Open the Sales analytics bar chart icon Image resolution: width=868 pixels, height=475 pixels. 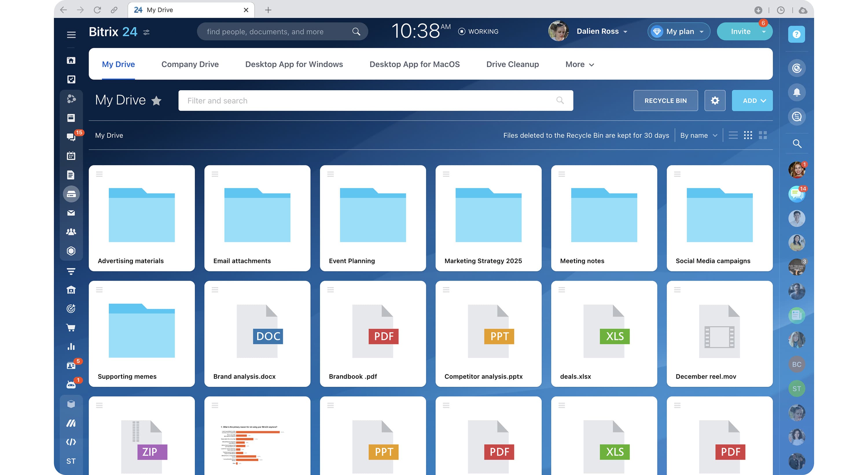coord(71,346)
